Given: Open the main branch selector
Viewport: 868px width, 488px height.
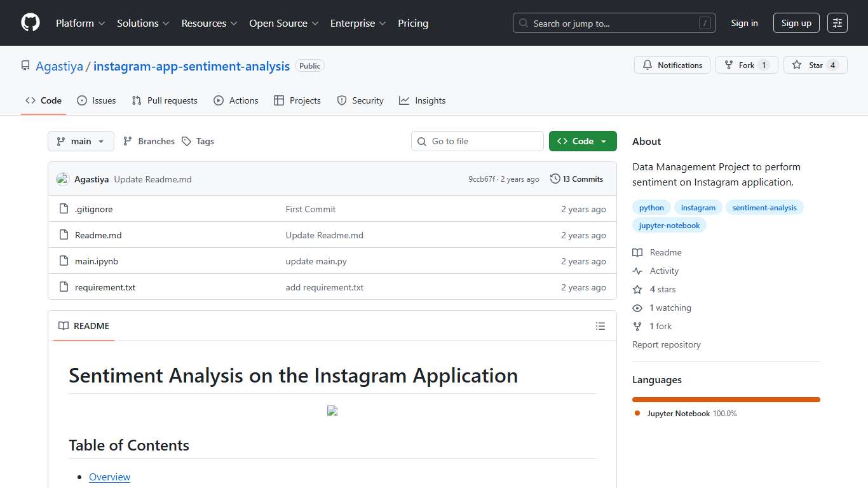Looking at the screenshot, I should click(x=81, y=141).
